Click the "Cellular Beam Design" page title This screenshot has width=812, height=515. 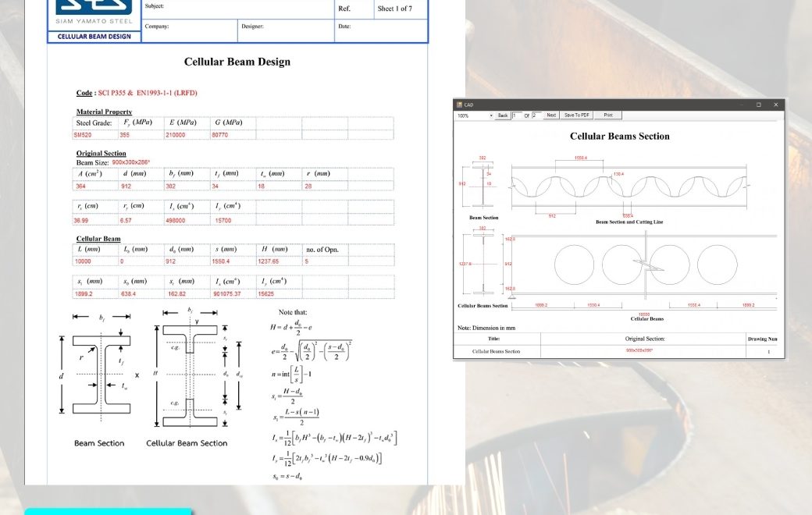237,62
